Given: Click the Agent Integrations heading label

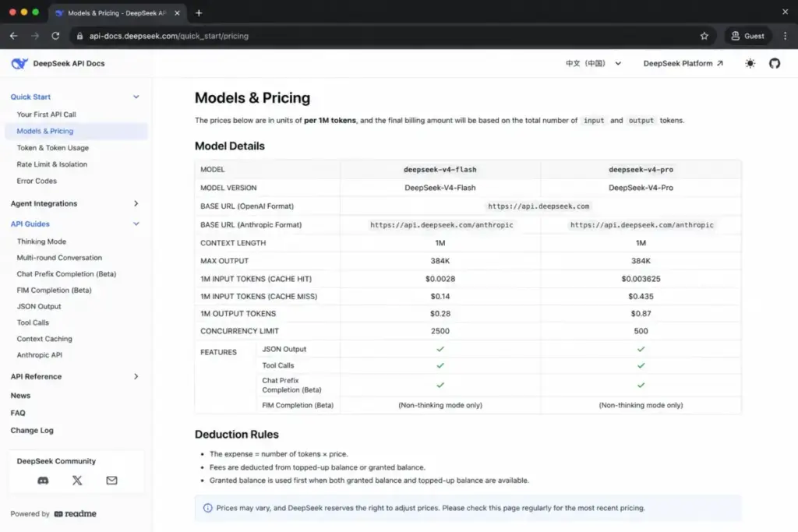Looking at the screenshot, I should (44, 203).
